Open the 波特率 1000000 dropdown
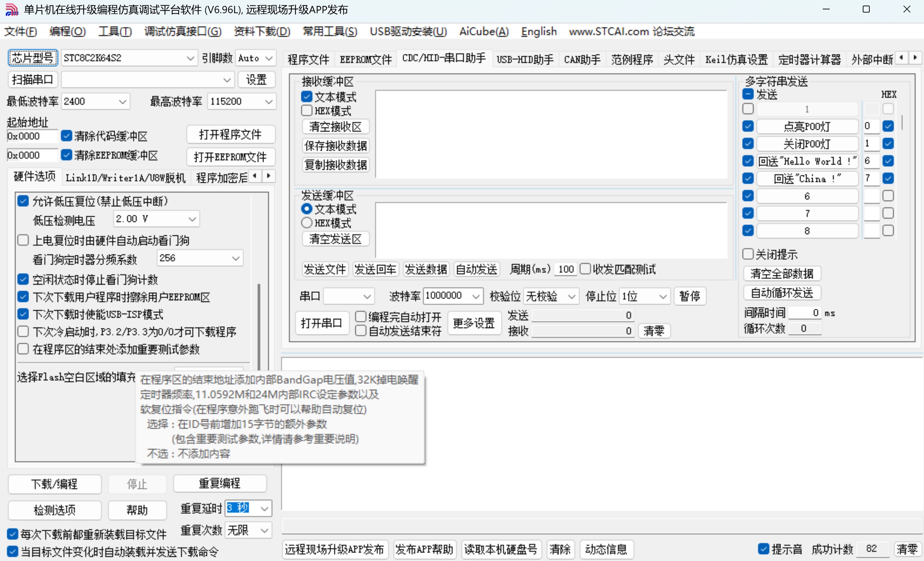 pos(453,296)
